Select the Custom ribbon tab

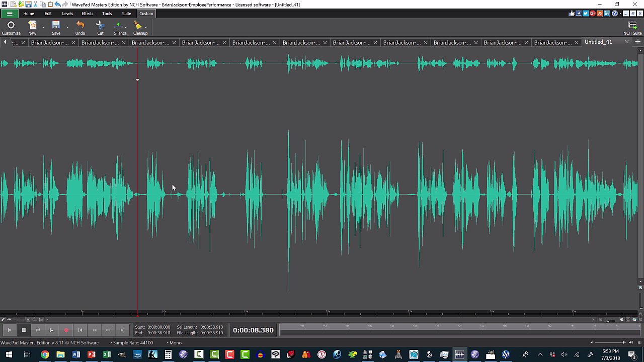146,14
